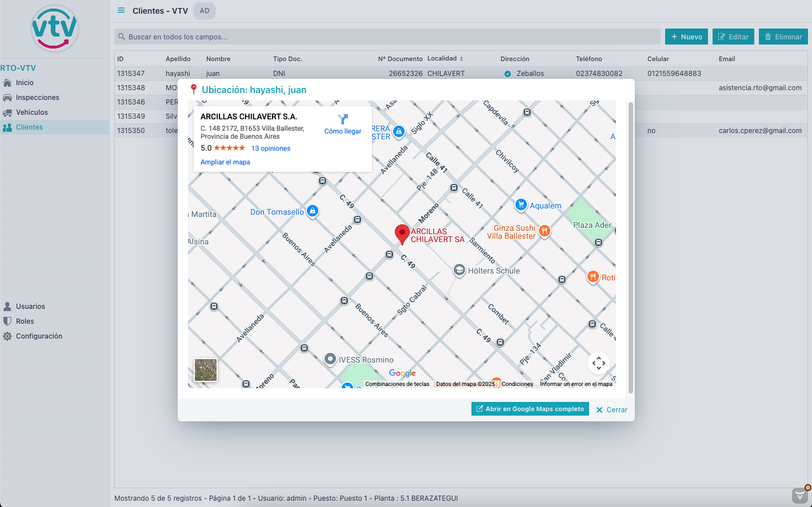The width and height of the screenshot is (812, 507).
Task: Click the search all fields input
Action: pos(387,37)
